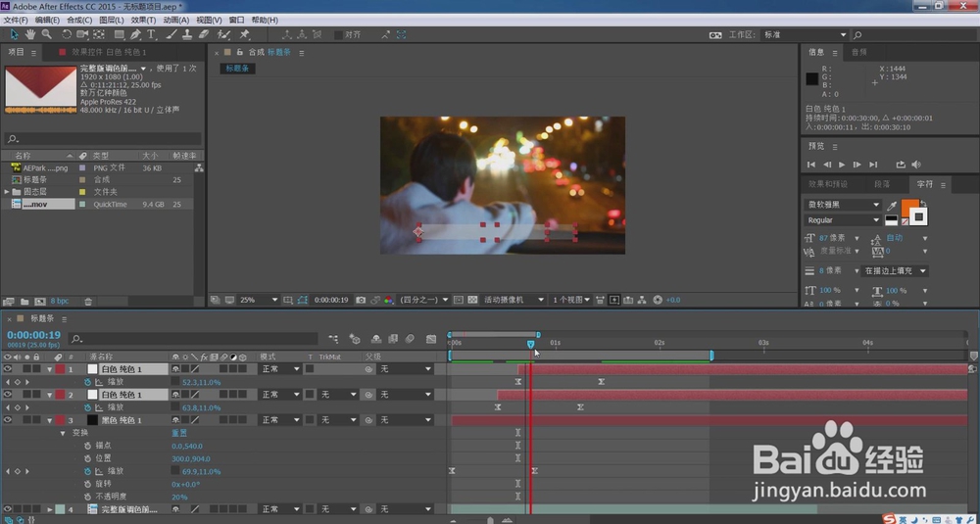Image resolution: width=980 pixels, height=524 pixels.
Task: Click the new folder icon in Project panel
Action: click(25, 301)
